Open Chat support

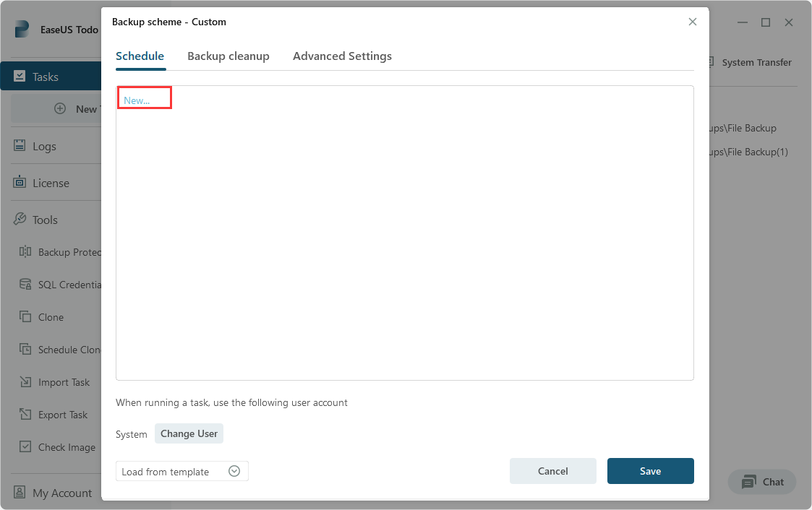point(761,482)
